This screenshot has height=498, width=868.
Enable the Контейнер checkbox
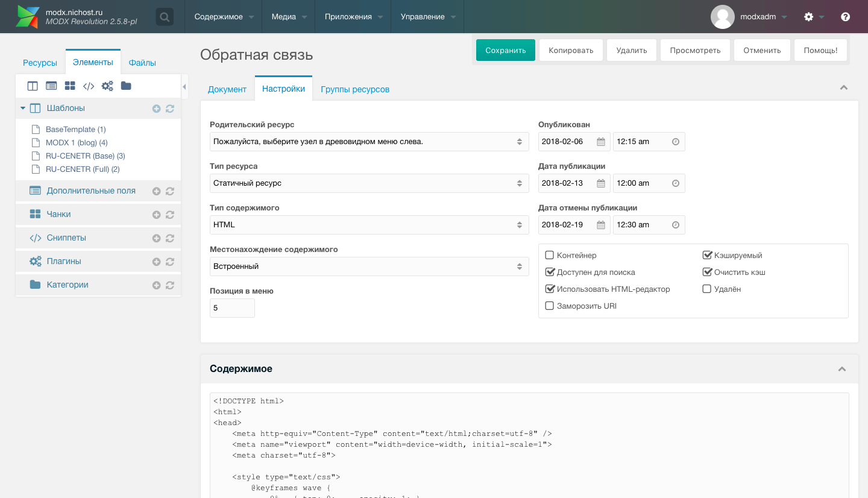tap(549, 256)
